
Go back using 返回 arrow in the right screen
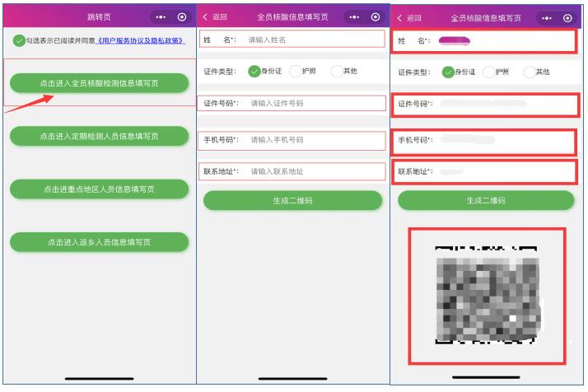[x=409, y=18]
